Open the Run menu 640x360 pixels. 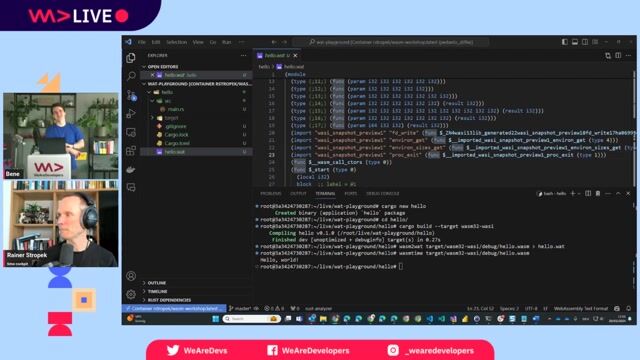tap(227, 42)
